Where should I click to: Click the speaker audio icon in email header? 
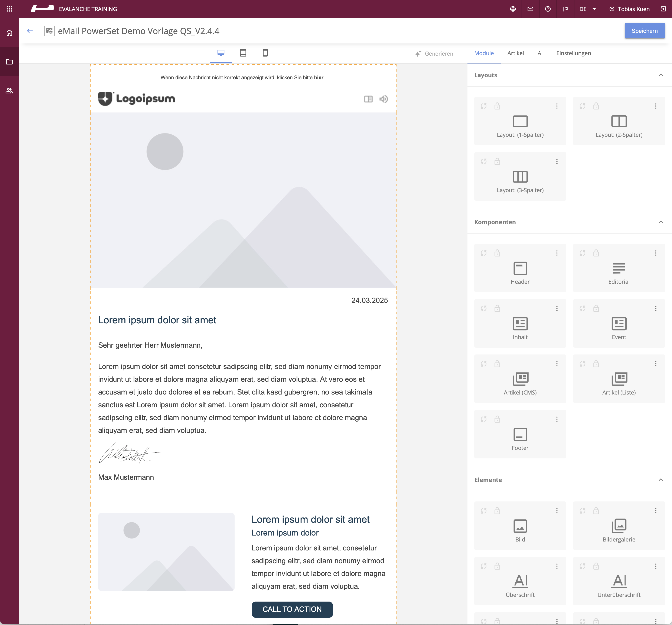click(x=384, y=99)
